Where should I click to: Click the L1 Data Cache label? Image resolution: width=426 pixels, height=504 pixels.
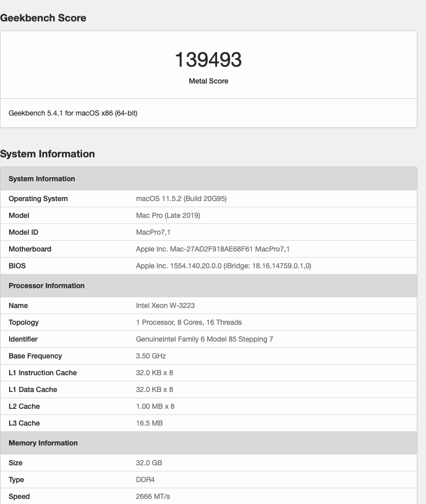33,389
